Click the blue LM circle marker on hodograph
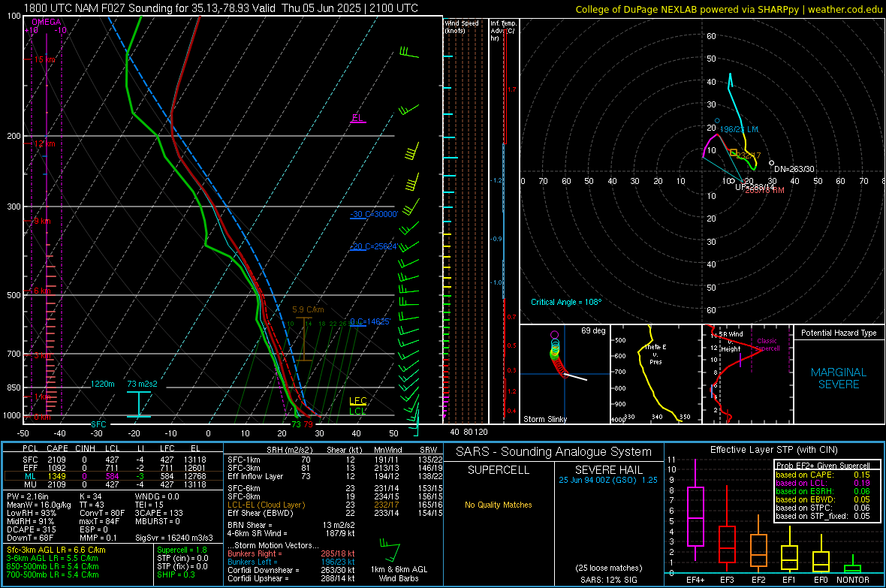The image size is (886, 588). point(718,121)
